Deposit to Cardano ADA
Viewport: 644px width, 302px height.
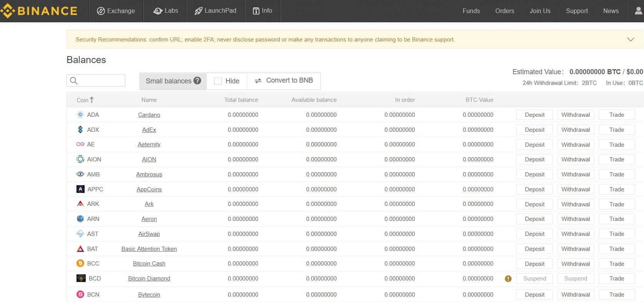pos(534,114)
